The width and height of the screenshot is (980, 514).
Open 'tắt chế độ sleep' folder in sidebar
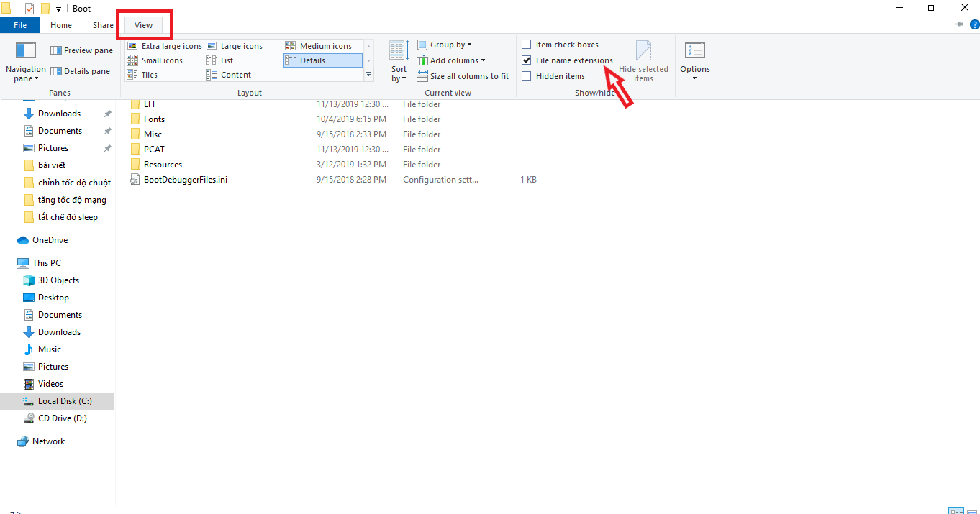(x=68, y=217)
